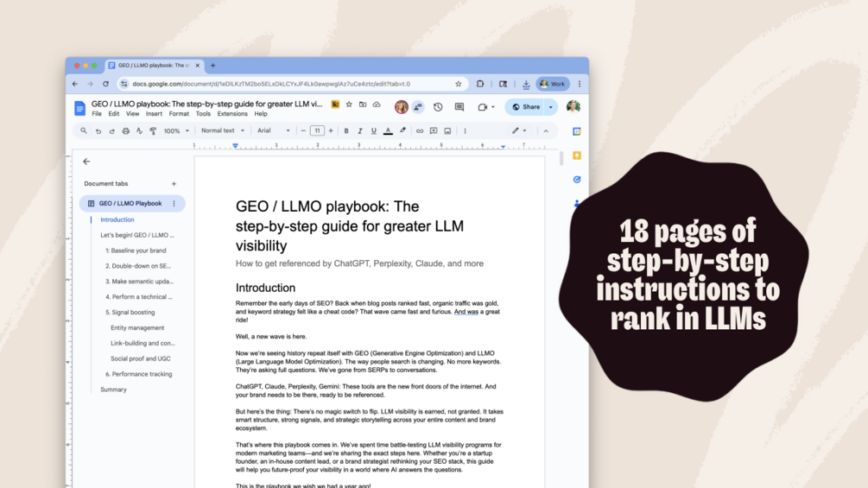Viewport: 868px width, 488px height.
Task: Check cloud document status icon
Action: pyautogui.click(x=377, y=104)
